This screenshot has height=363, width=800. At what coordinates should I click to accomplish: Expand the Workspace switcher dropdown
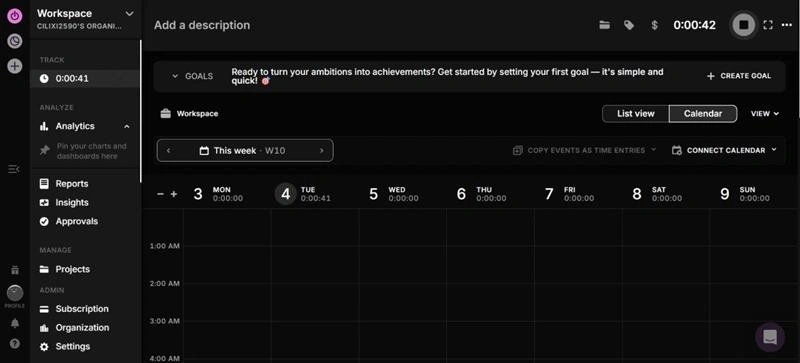point(130,14)
